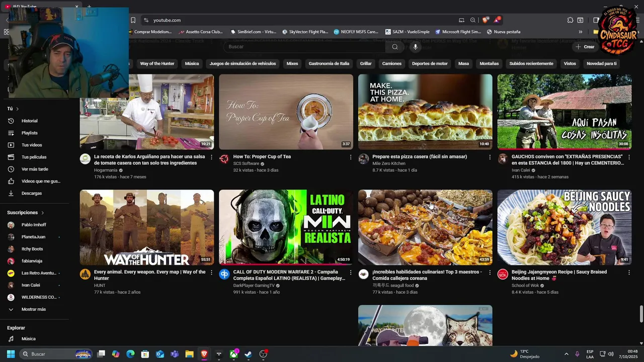Viewport: 644px width, 362px height.
Task: Open Call of Duty MWII thumbnail
Action: 286,227
